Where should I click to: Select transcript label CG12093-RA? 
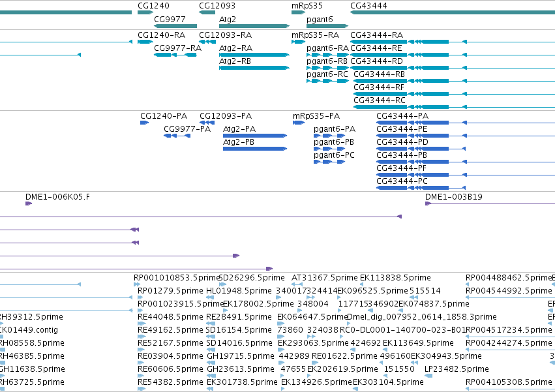(225, 35)
